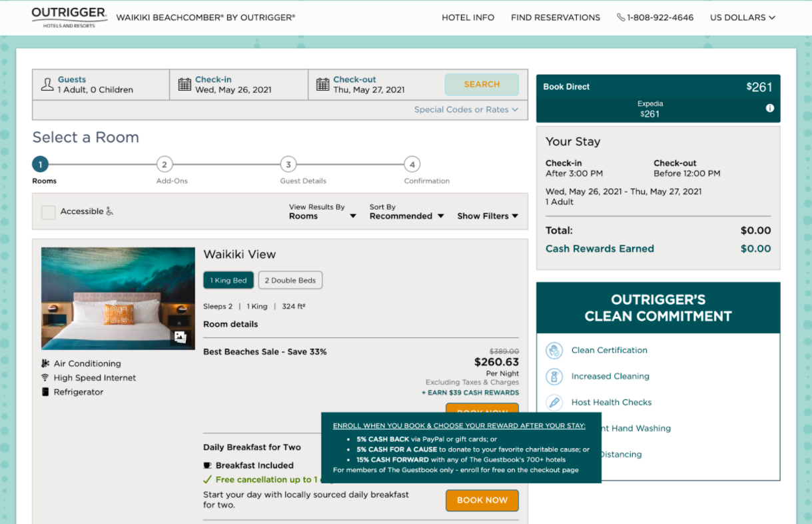Call the 1-808-922-4646 phone link
Image resolution: width=812 pixels, height=524 pixels.
pos(660,17)
